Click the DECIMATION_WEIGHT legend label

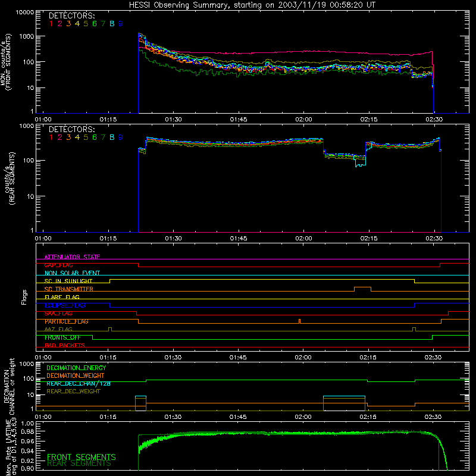tap(76, 376)
